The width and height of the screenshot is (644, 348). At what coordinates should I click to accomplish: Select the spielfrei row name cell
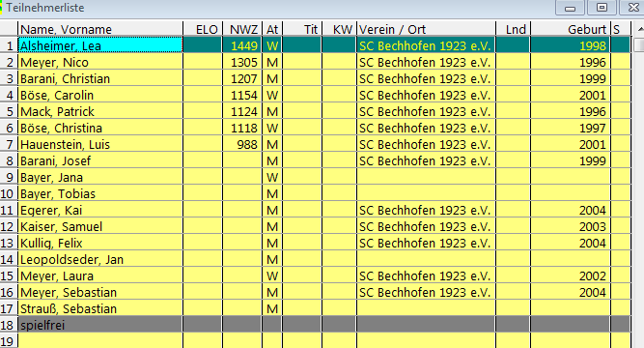(x=100, y=325)
